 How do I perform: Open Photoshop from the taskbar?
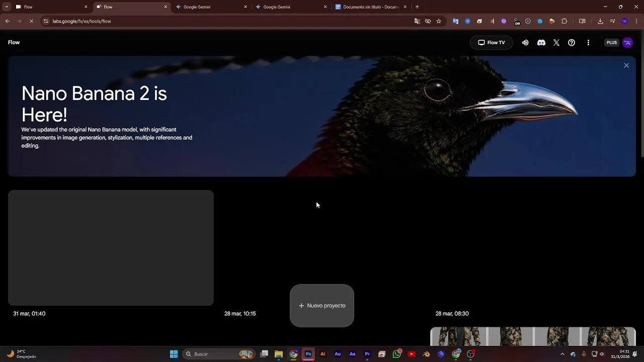click(308, 354)
